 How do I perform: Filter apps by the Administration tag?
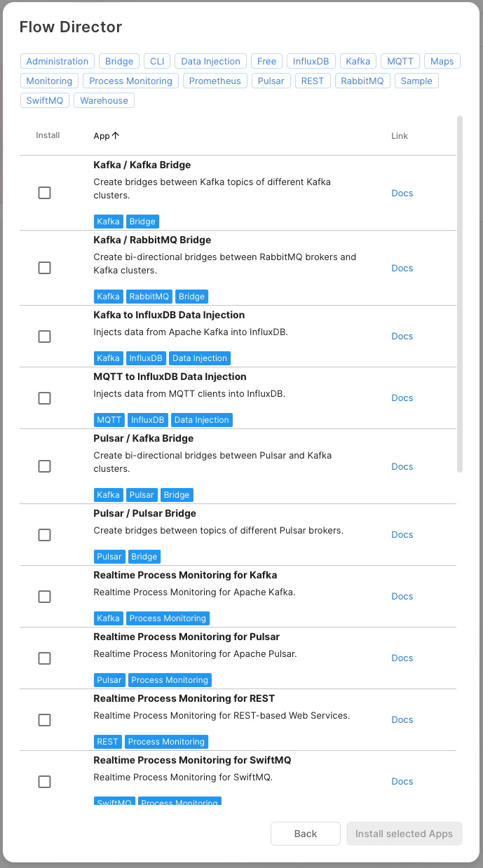[x=57, y=62]
